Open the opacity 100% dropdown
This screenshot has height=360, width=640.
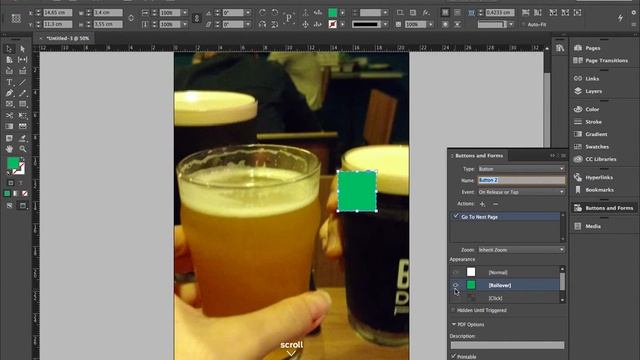click(431, 24)
